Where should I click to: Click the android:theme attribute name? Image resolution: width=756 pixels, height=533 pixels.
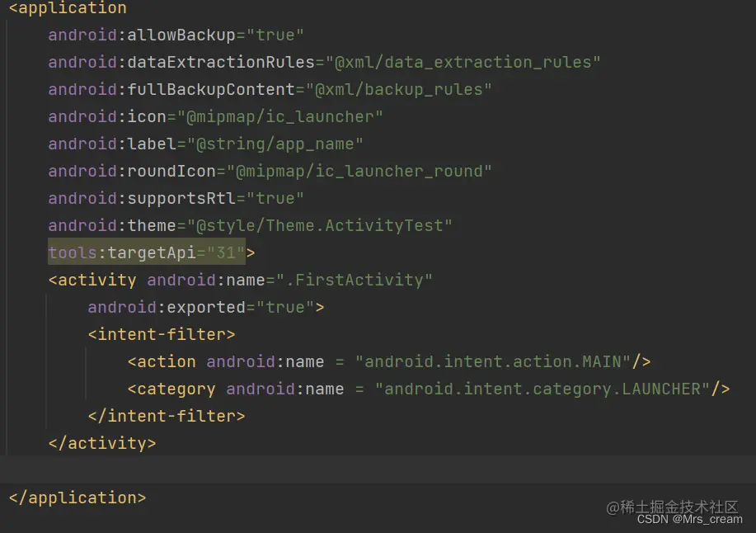[112, 226]
